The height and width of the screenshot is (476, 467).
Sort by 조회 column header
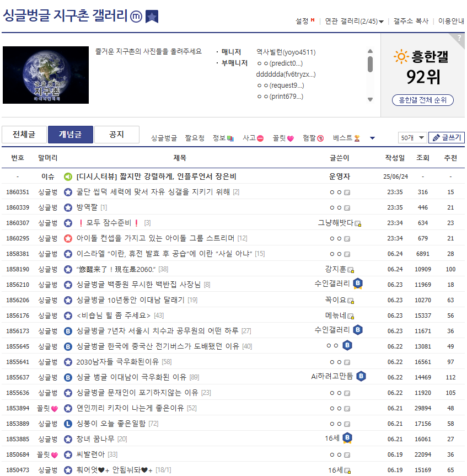(423, 158)
